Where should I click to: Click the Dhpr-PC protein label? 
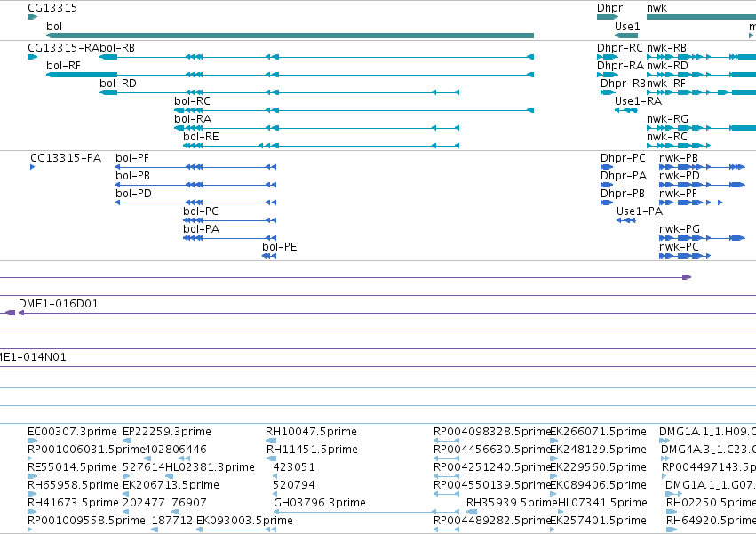pos(623,158)
